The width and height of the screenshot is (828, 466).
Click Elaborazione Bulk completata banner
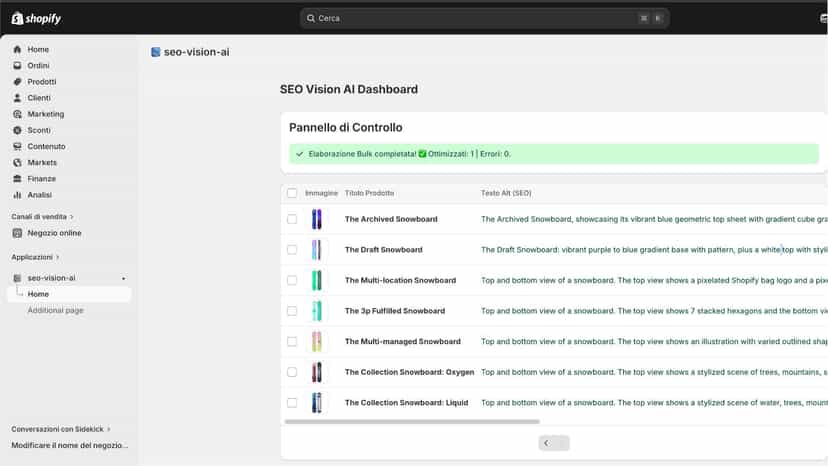point(554,154)
